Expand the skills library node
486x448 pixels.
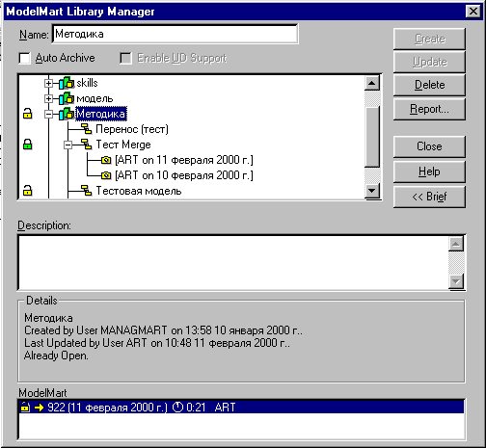click(48, 83)
